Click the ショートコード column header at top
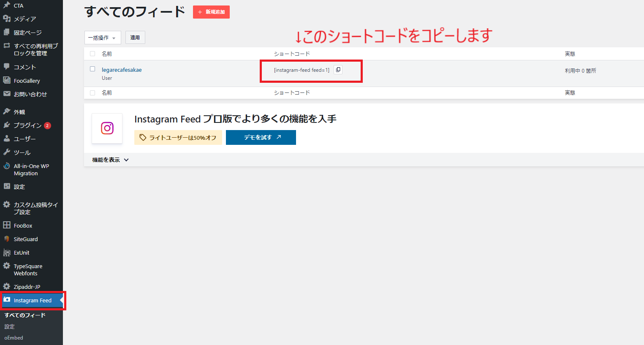Image resolution: width=644 pixels, height=345 pixels. click(x=292, y=54)
